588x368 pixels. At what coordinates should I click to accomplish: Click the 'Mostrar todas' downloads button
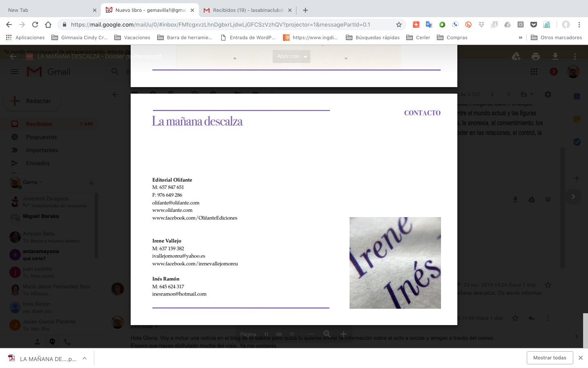pos(550,358)
